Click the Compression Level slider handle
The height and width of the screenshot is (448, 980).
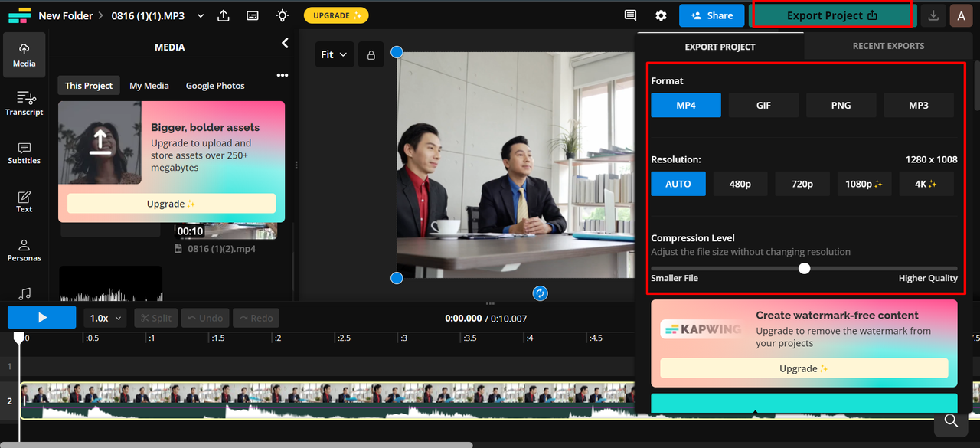(804, 268)
